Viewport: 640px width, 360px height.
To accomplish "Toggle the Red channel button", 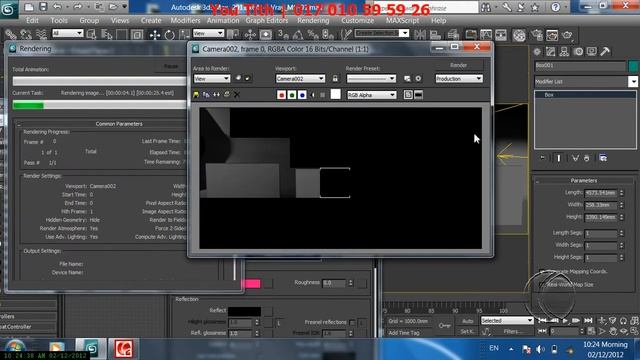I will tap(281, 95).
